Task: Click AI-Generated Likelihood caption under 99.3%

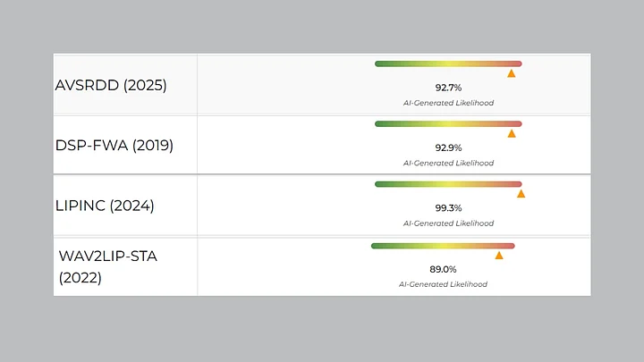Action: (448, 223)
